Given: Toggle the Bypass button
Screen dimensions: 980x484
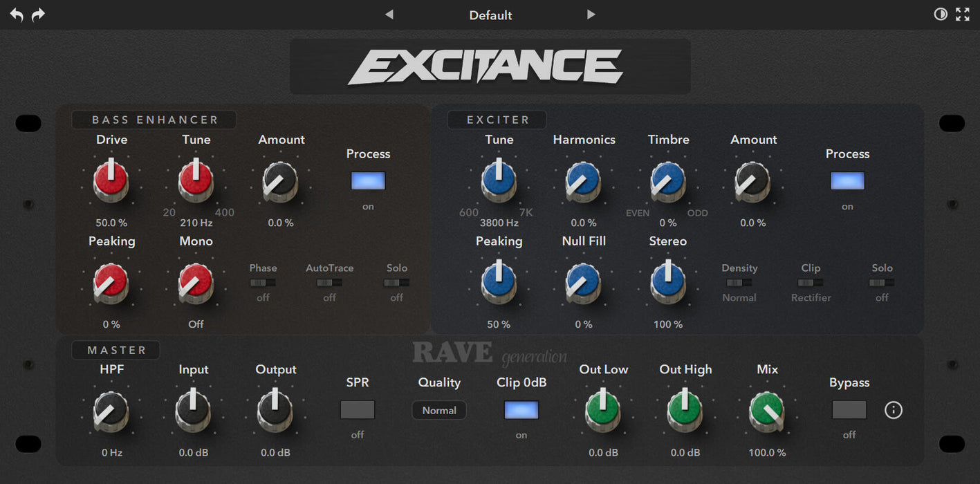Looking at the screenshot, I should click(x=849, y=410).
